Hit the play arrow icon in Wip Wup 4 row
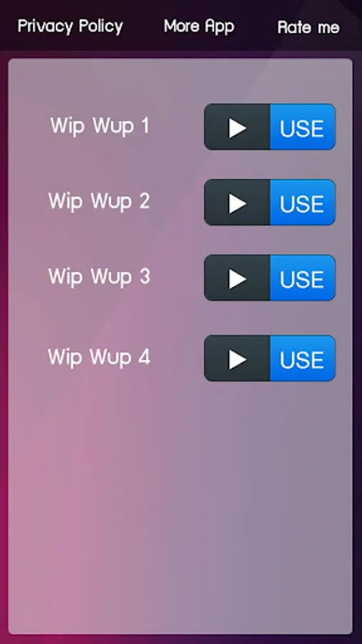This screenshot has height=644, width=362. coord(238,359)
